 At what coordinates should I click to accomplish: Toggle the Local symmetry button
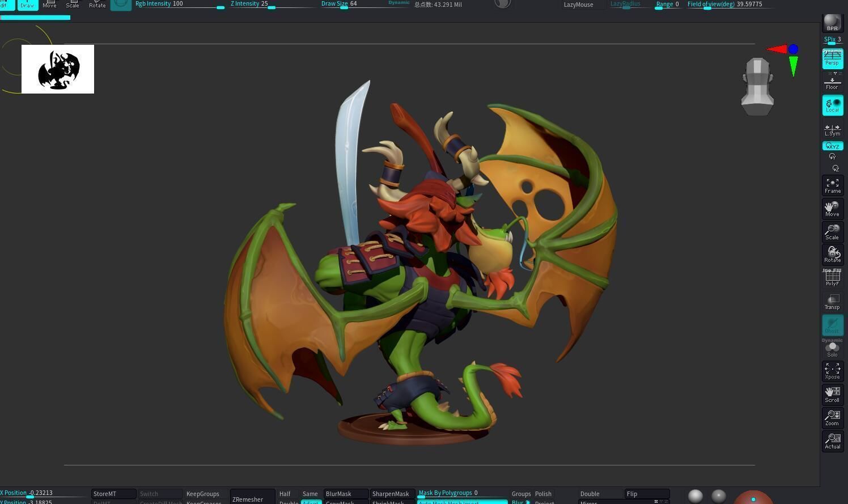[x=832, y=105]
